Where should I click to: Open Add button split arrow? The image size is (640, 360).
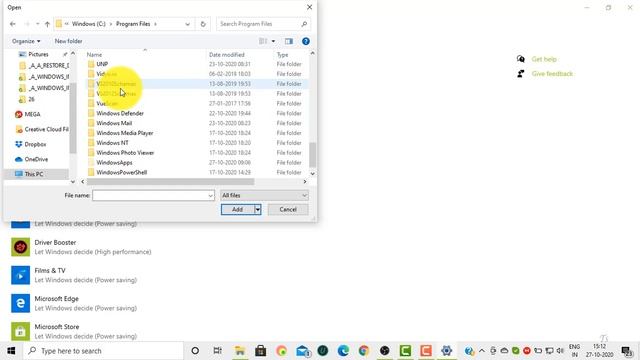tap(258, 209)
